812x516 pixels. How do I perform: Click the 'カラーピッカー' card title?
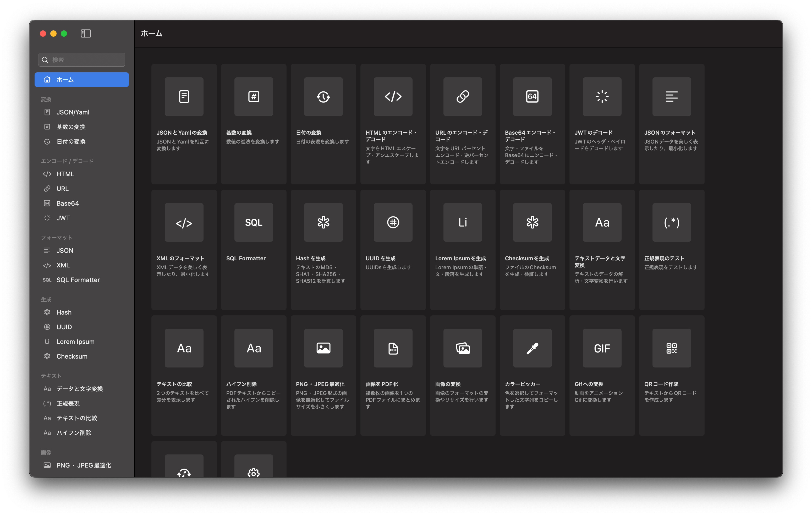tap(522, 384)
